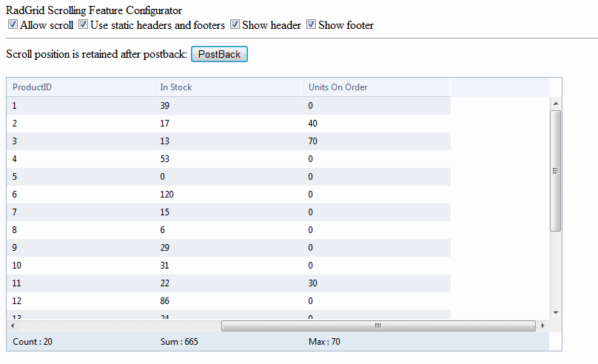Click the horizontal scrollbar right arrow
Viewport: 598px width, 364px height.
543,326
